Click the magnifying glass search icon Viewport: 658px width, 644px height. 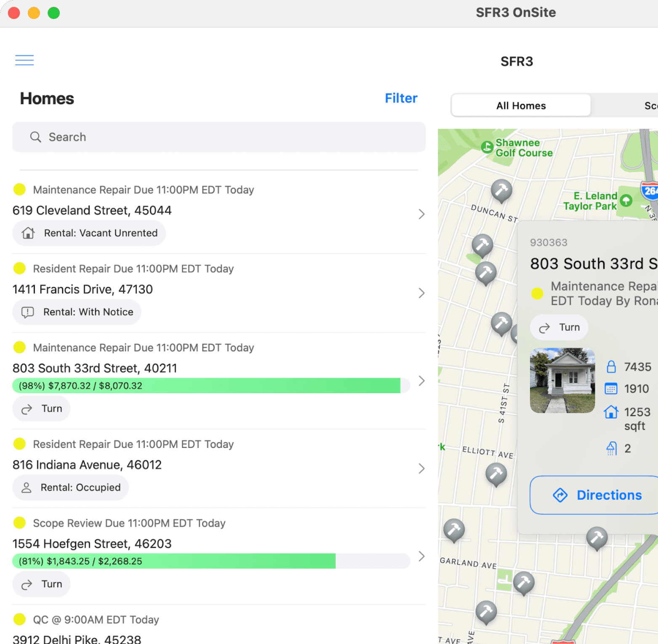tap(36, 137)
